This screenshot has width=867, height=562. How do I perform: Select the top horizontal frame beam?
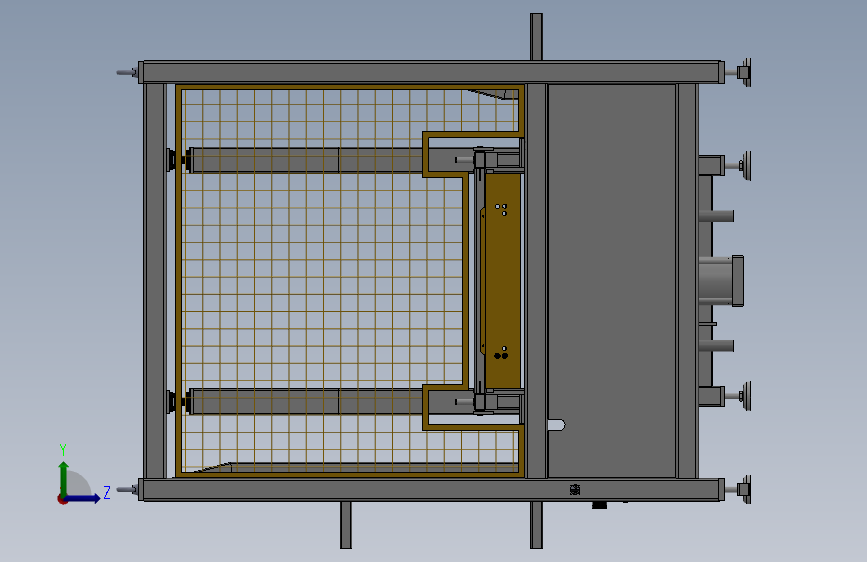click(x=431, y=72)
